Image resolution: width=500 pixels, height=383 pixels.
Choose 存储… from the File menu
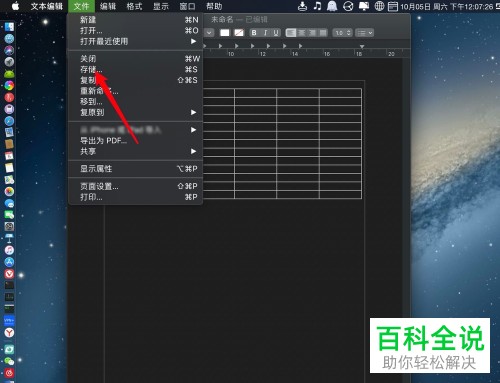[135, 69]
